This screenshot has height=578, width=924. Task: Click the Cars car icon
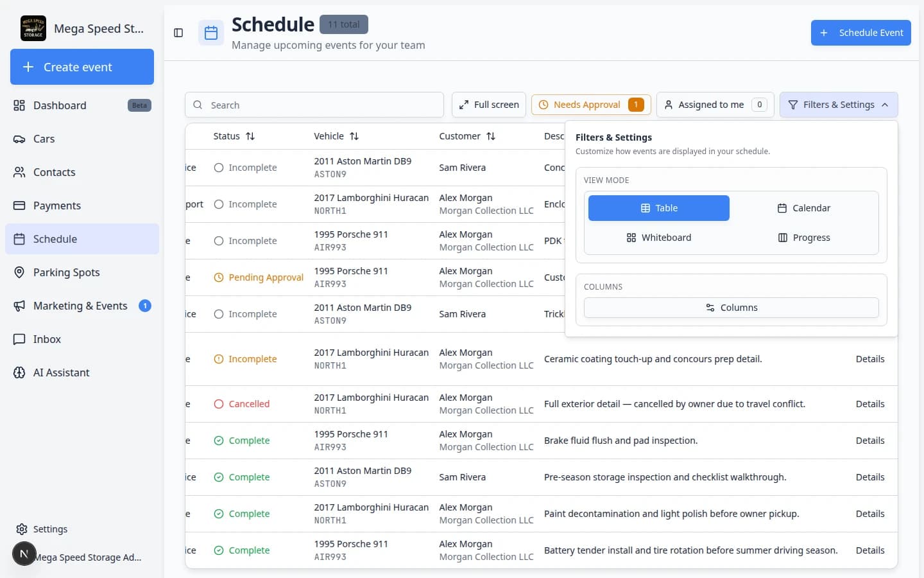[19, 139]
